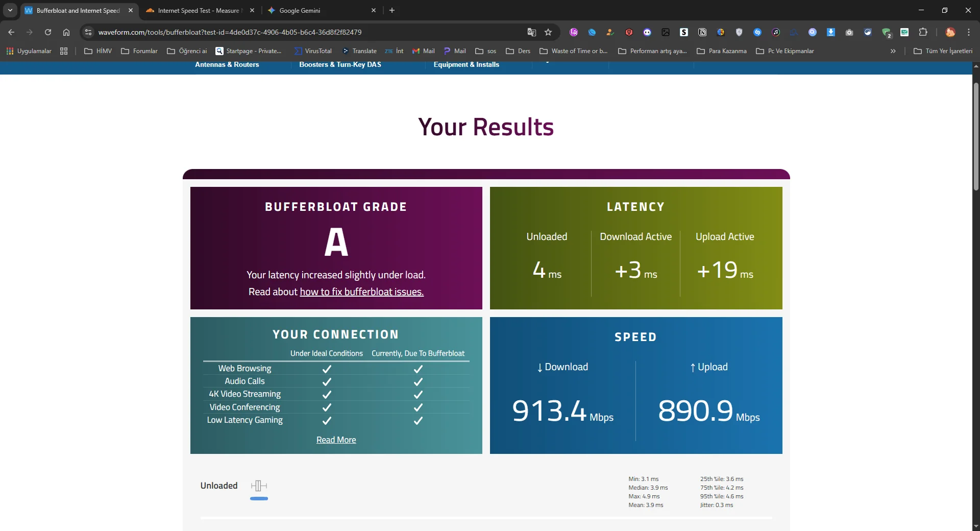Screen dimensions: 980x531
Task: Open the Read More link
Action: [x=336, y=440]
